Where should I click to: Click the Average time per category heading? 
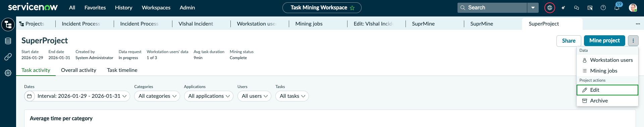tap(61, 119)
